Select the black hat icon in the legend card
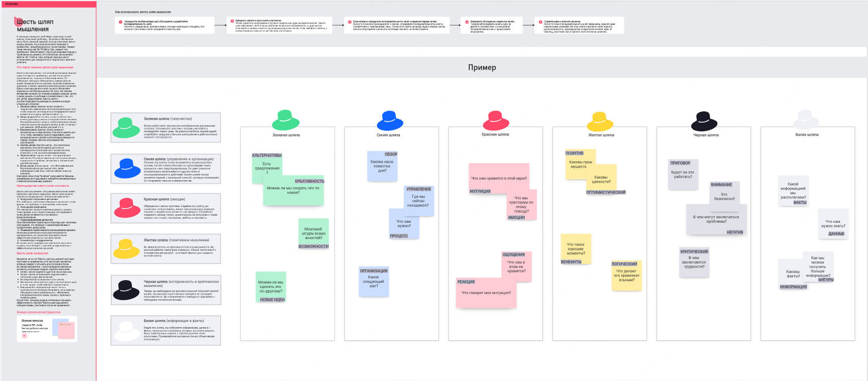The image size is (868, 381). coord(126,289)
